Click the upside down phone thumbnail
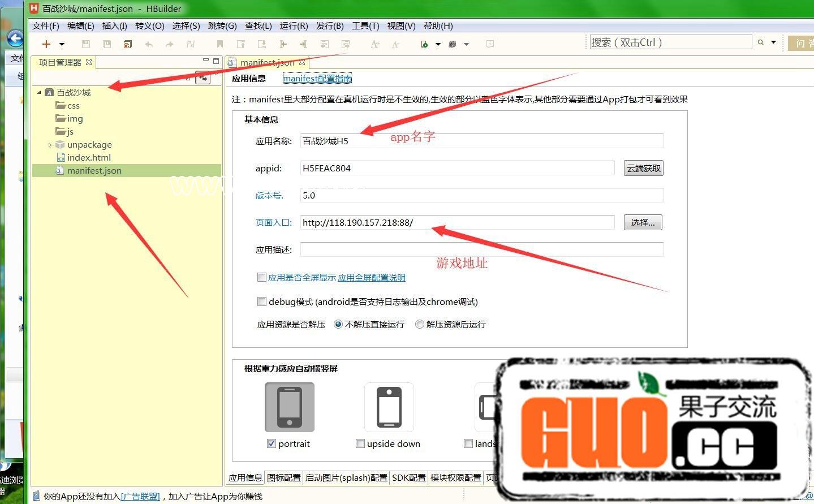 pos(389,407)
